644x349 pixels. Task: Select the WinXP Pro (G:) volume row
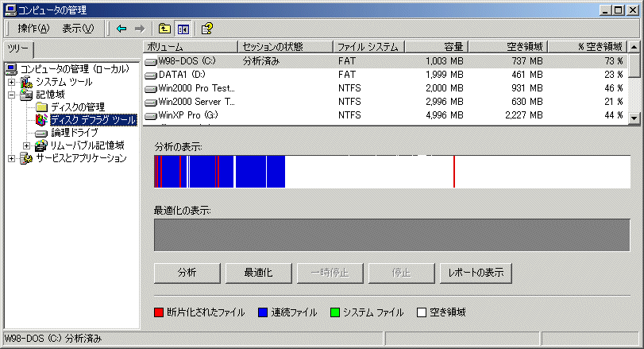[386, 115]
